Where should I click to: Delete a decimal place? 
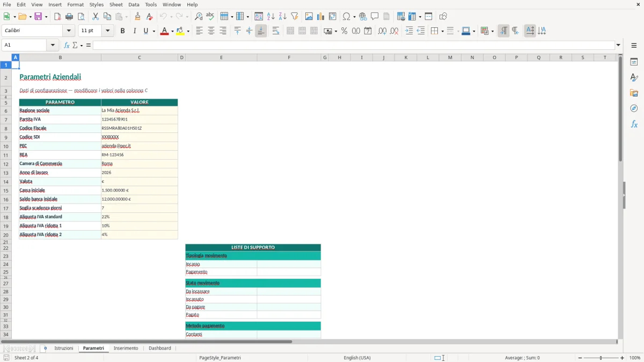[394, 31]
